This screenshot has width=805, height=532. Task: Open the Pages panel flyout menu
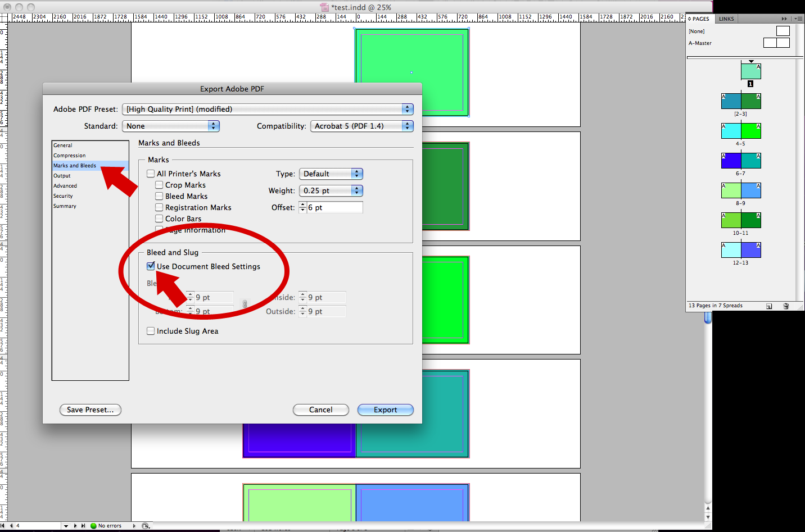tap(798, 19)
